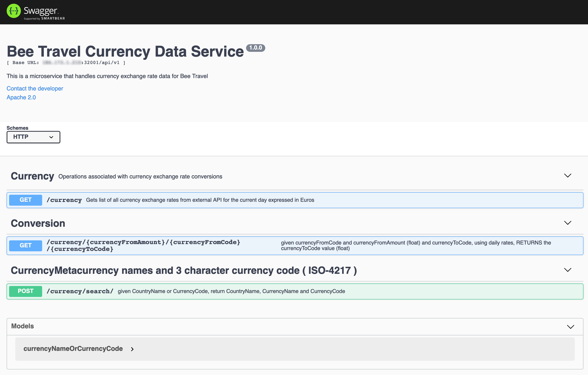This screenshot has width=588, height=375.
Task: Collapse the CurrencyMeta section chevron
Action: coord(568,270)
